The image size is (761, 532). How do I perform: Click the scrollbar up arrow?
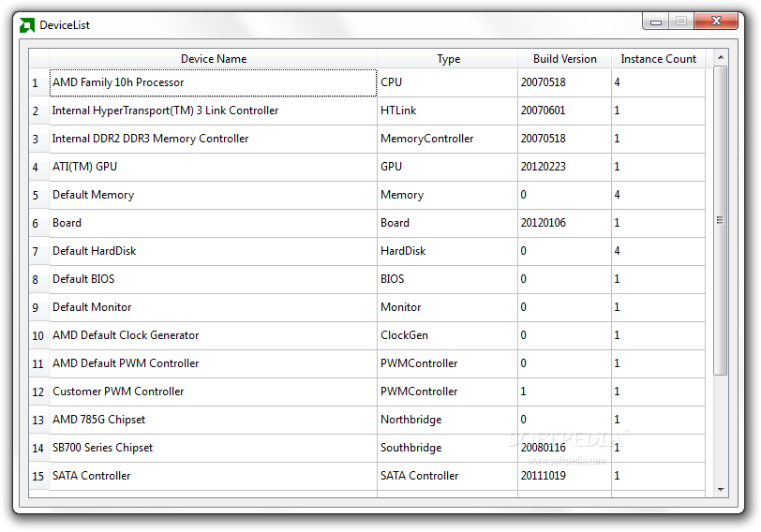coord(721,57)
